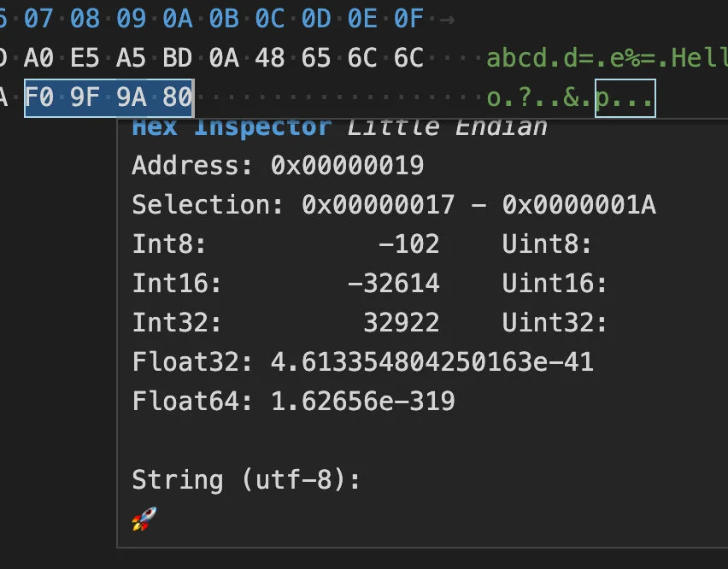Click the highlighted p character in decoded text
Screen dimensions: 728x569
pyautogui.click(x=604, y=98)
